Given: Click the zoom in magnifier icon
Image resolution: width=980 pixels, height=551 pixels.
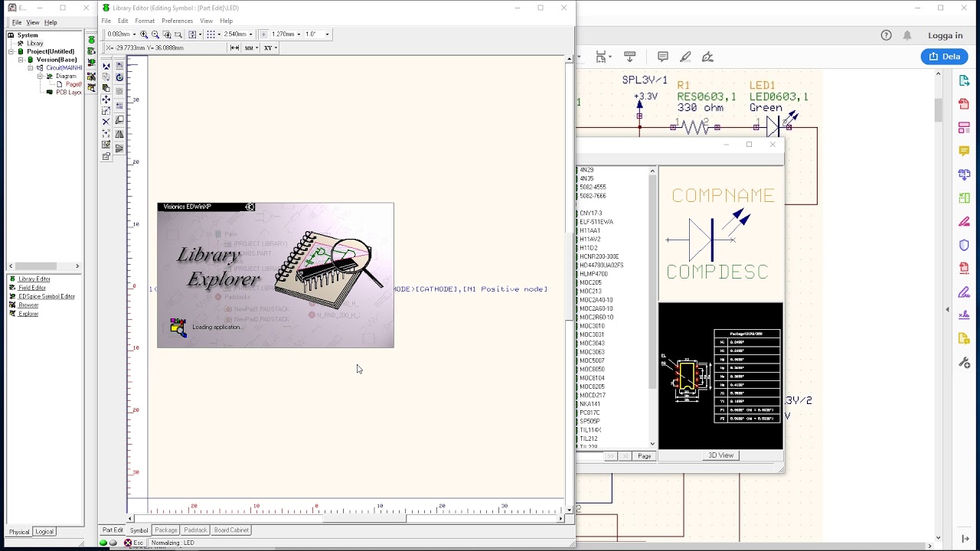Looking at the screenshot, I should (144, 34).
